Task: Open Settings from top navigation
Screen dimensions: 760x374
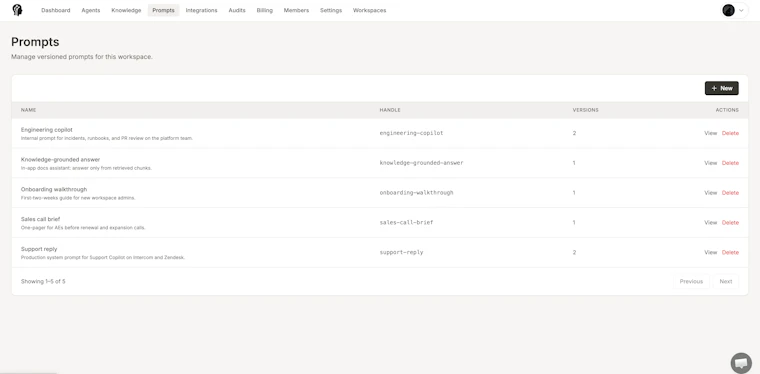Action: (331, 10)
